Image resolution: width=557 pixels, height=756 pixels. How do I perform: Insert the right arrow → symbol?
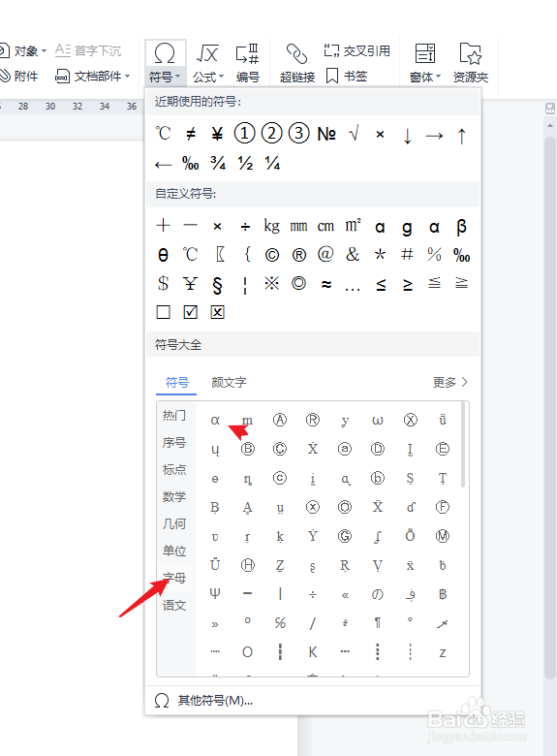[x=434, y=137]
